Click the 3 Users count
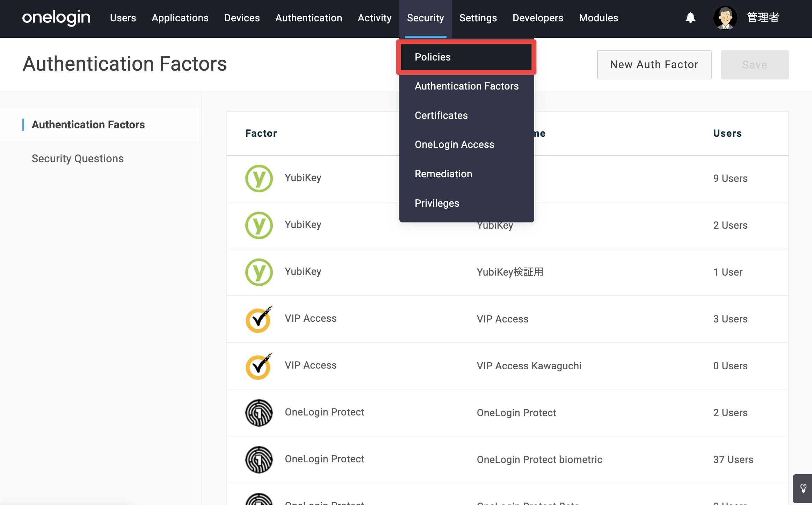The image size is (812, 505). 730,319
